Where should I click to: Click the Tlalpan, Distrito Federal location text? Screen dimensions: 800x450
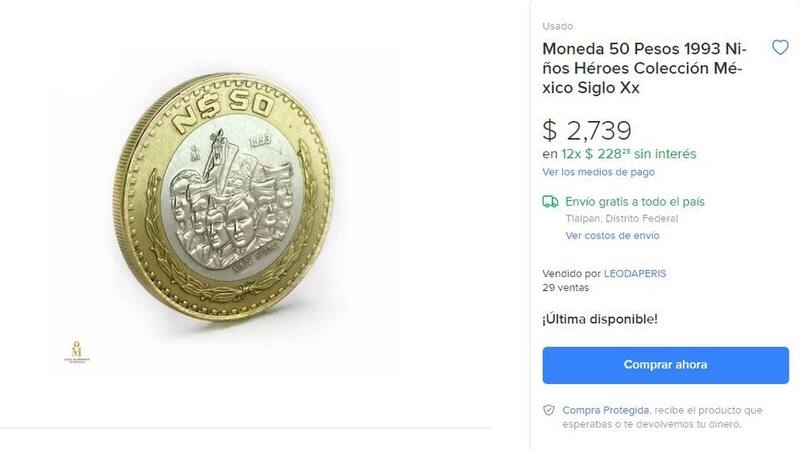tap(621, 218)
